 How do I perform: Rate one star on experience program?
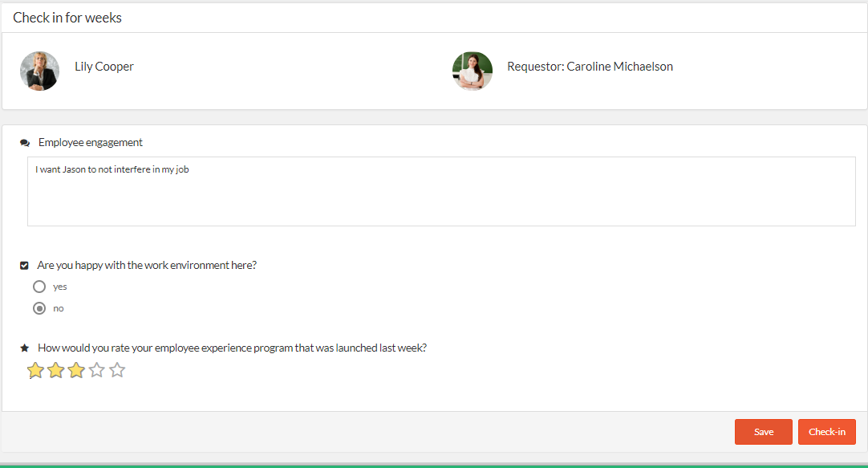[35, 370]
